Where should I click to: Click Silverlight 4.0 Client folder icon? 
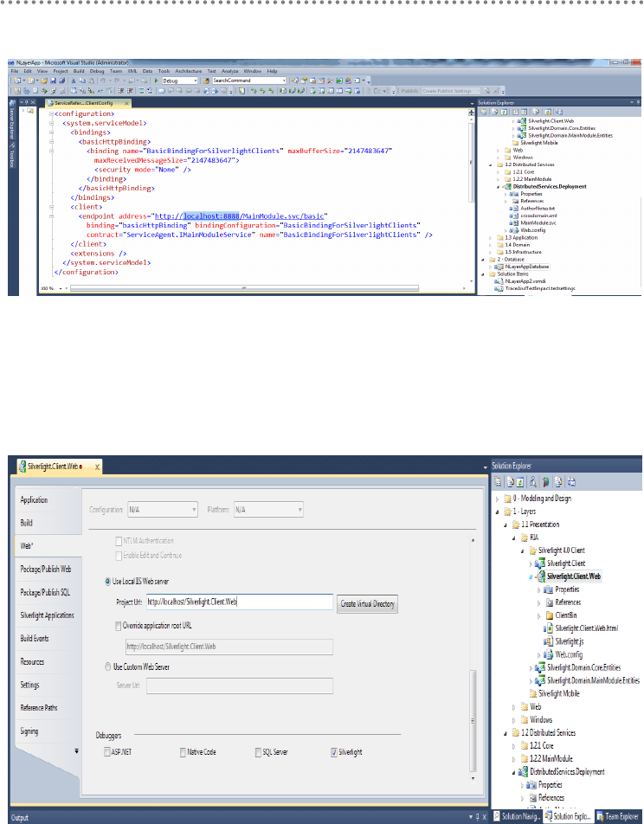[x=532, y=550]
